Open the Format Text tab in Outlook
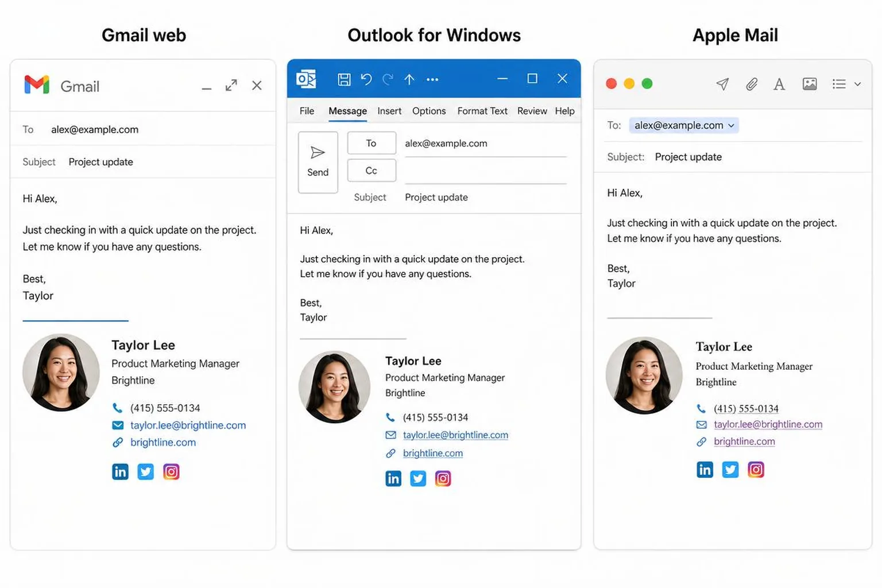The height and width of the screenshot is (588, 882). [482, 111]
